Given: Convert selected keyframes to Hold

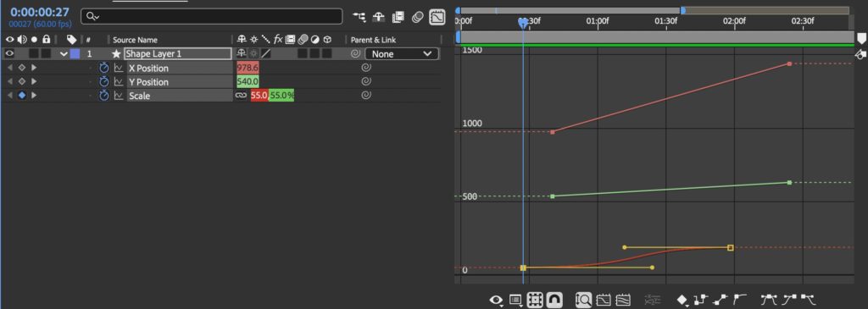Looking at the screenshot, I should pos(701,300).
